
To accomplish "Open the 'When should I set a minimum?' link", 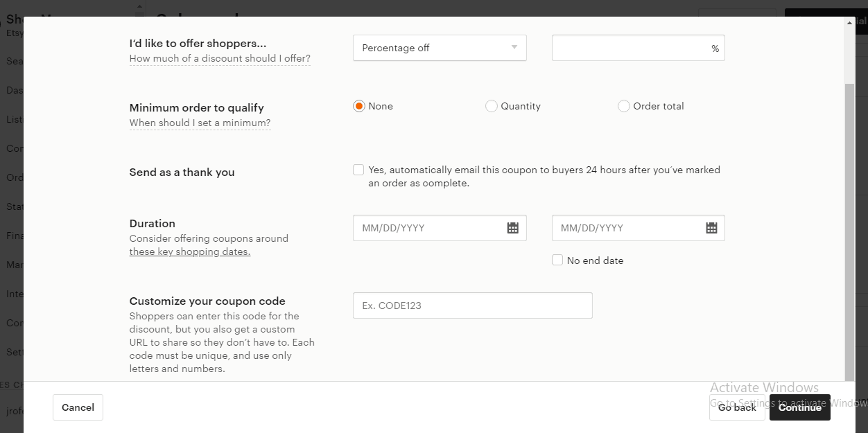I will (x=200, y=123).
